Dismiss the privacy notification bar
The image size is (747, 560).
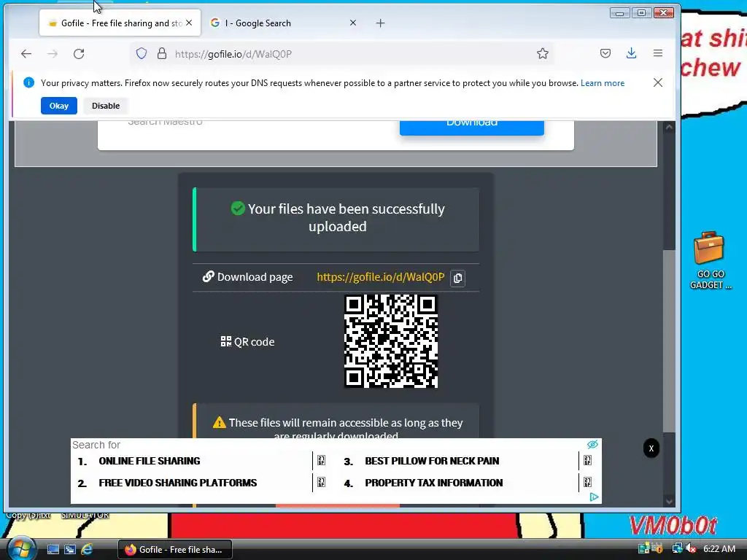tap(658, 82)
